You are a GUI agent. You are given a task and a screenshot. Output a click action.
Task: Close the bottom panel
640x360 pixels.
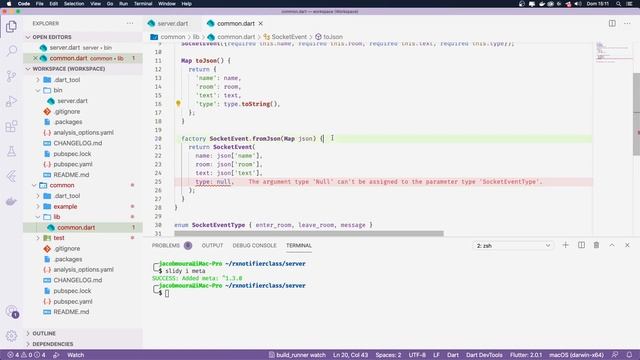coord(627,245)
